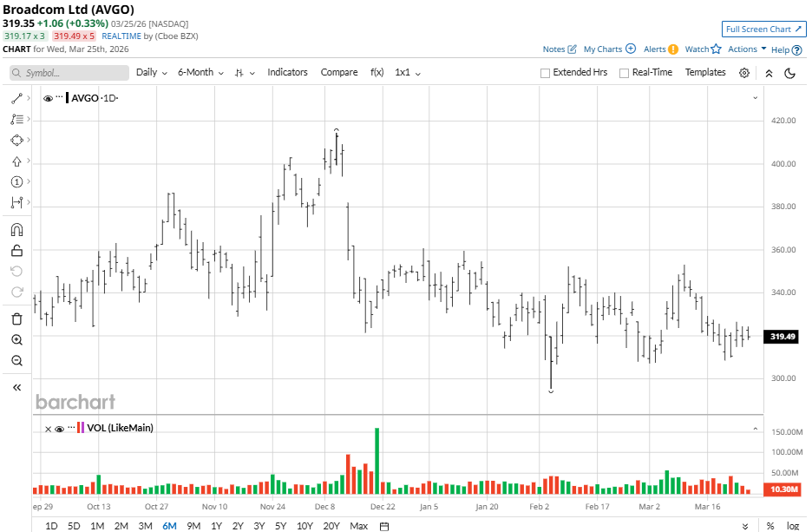This screenshot has height=532, width=812.
Task: Select the Max time range
Action: pyautogui.click(x=358, y=526)
